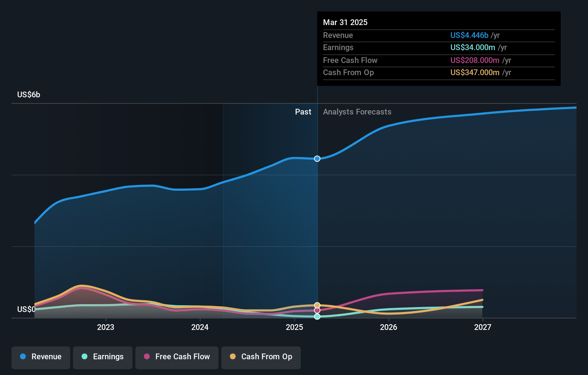Click the Past label on the chart

[x=303, y=112]
